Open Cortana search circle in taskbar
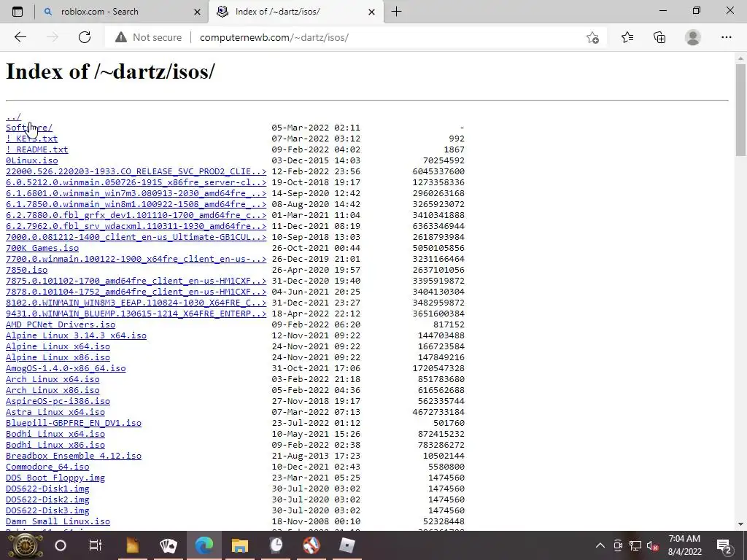747x560 pixels. tap(61, 545)
